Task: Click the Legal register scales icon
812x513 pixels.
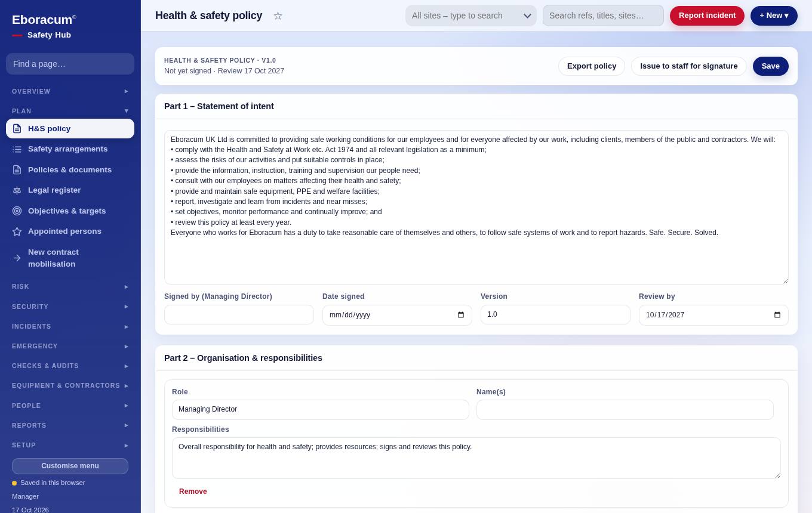Action: [x=17, y=190]
